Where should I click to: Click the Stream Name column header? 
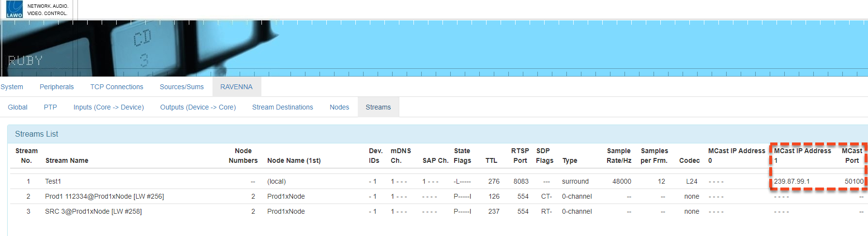pos(67,160)
